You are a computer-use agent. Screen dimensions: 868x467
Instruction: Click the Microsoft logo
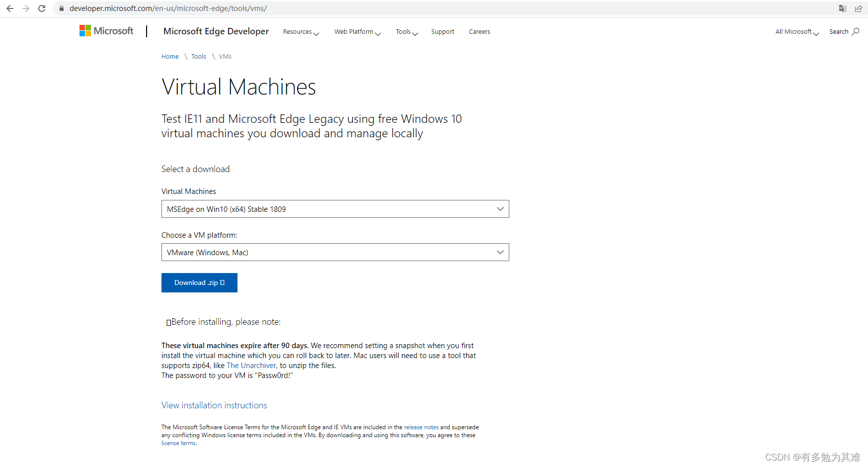tap(106, 31)
